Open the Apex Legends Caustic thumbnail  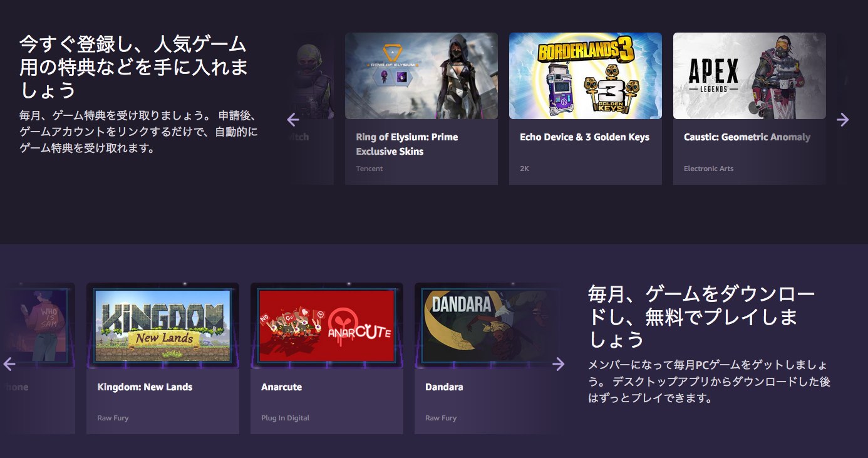coord(750,76)
